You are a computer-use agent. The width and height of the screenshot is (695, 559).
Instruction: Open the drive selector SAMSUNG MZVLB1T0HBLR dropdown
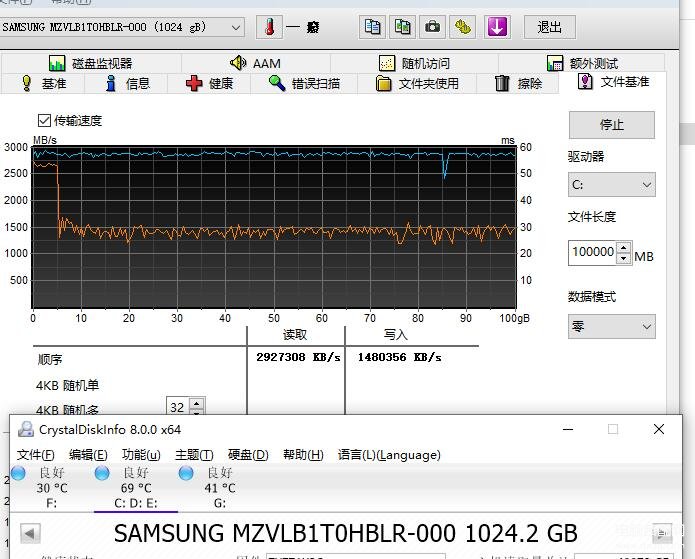[x=122, y=27]
